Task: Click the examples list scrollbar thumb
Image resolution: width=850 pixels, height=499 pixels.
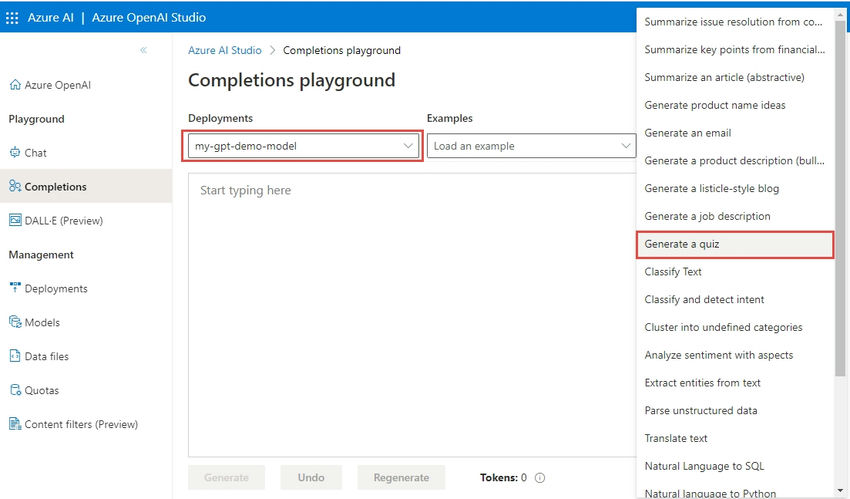Action: (840, 198)
